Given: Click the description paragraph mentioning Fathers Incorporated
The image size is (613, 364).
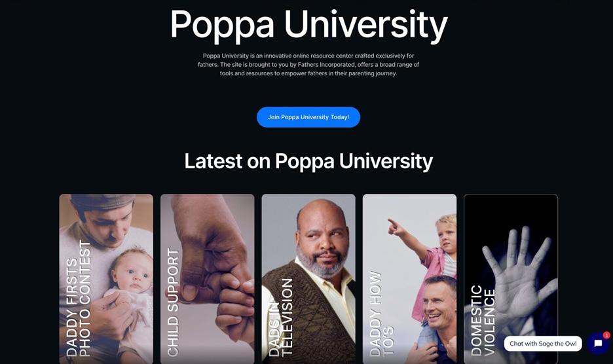Looking at the screenshot, I should point(308,65).
